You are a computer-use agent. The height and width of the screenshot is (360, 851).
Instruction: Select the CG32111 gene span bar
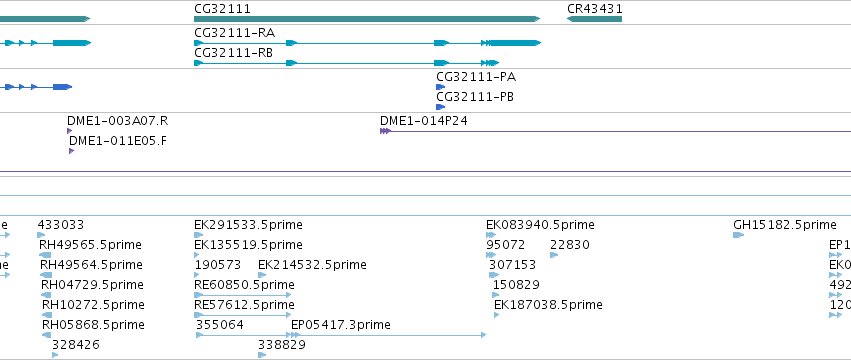point(367,19)
